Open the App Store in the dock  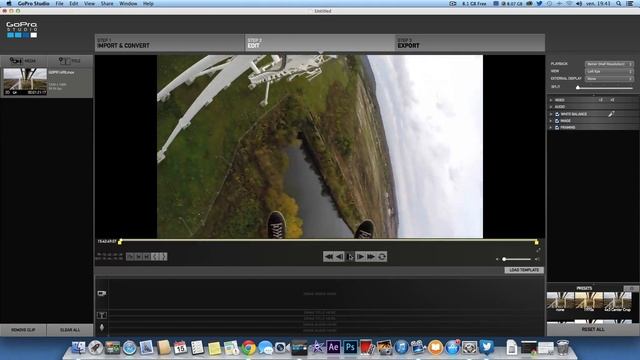click(x=452, y=347)
